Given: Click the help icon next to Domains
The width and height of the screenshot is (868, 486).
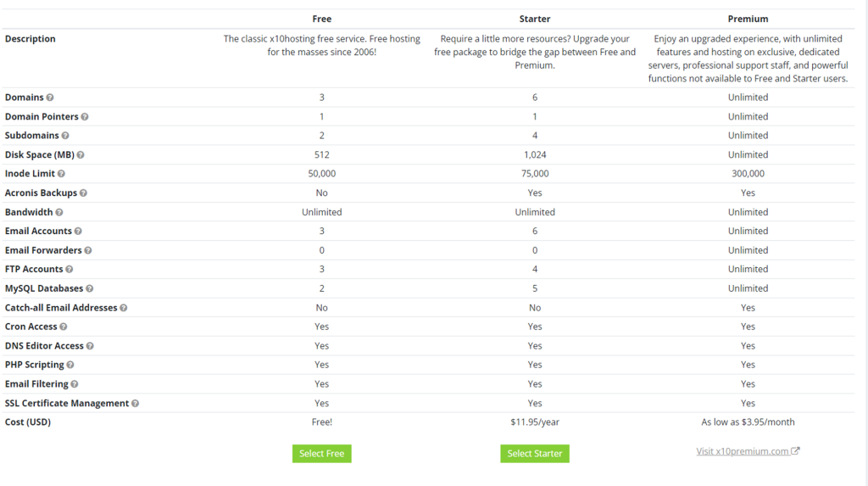Looking at the screenshot, I should tap(50, 98).
